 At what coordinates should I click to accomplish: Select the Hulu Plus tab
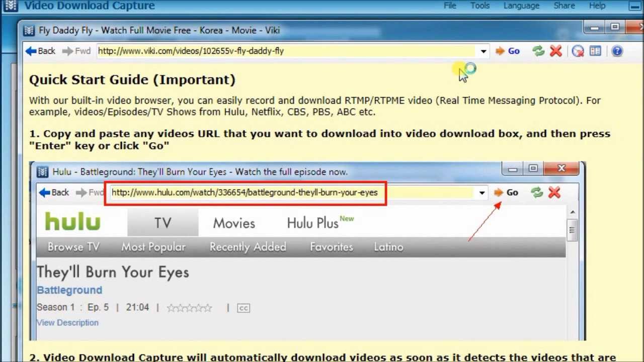click(x=320, y=223)
